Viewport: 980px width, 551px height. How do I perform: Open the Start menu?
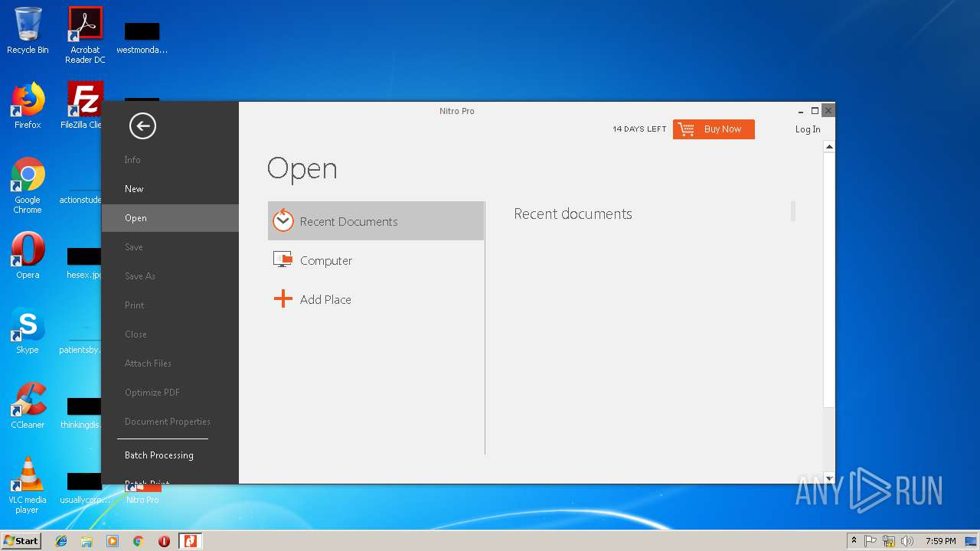pos(21,541)
